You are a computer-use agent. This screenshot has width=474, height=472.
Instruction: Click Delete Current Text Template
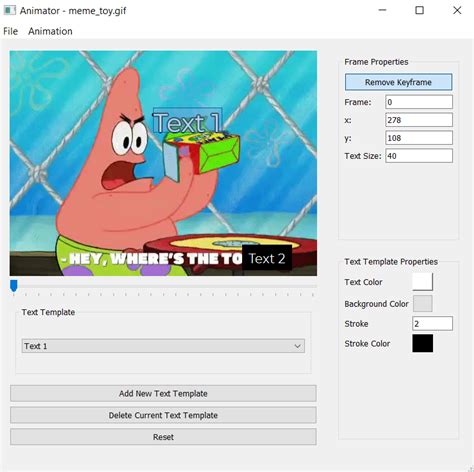coord(163,415)
